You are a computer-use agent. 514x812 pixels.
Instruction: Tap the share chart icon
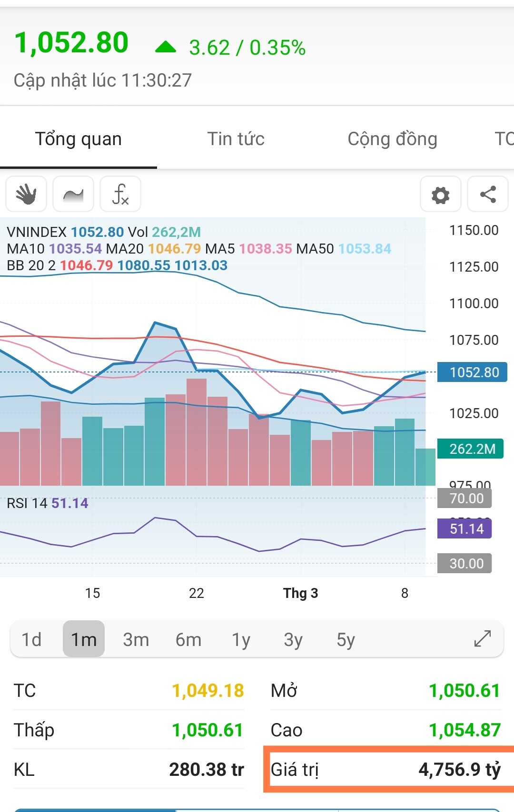click(488, 194)
